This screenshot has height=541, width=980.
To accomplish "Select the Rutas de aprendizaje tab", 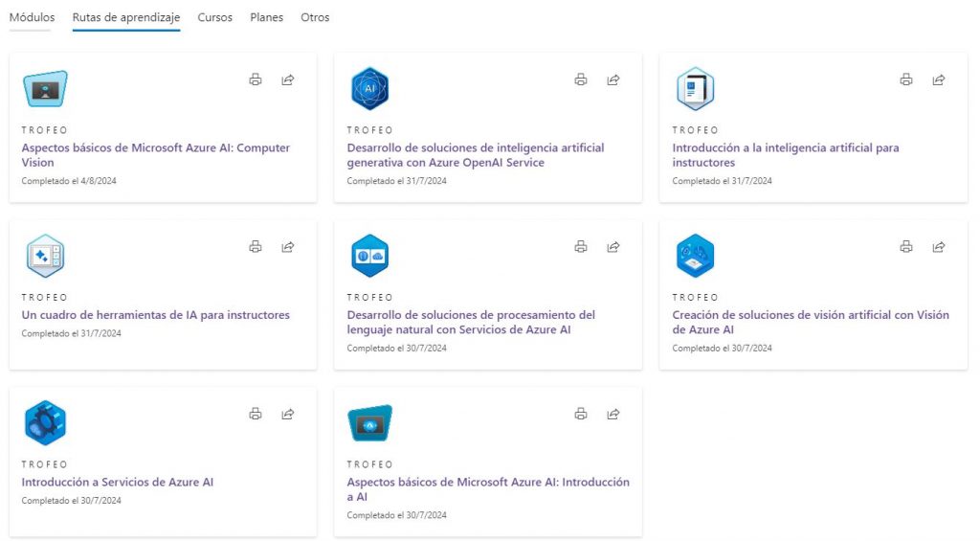I will [126, 17].
